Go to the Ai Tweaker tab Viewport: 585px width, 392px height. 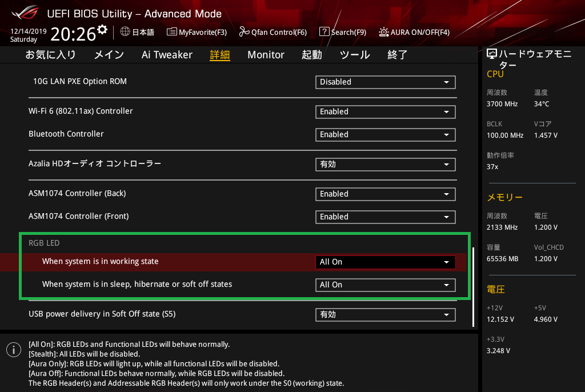tap(167, 55)
